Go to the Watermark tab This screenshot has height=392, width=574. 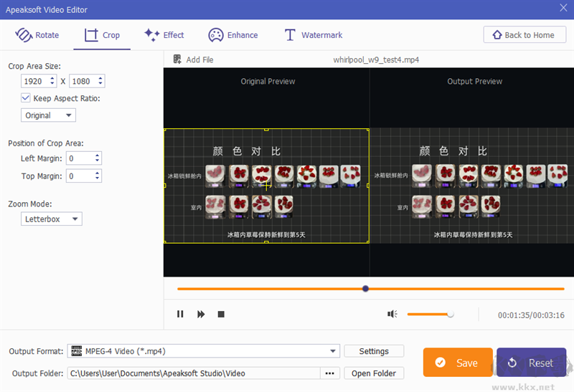(x=314, y=35)
